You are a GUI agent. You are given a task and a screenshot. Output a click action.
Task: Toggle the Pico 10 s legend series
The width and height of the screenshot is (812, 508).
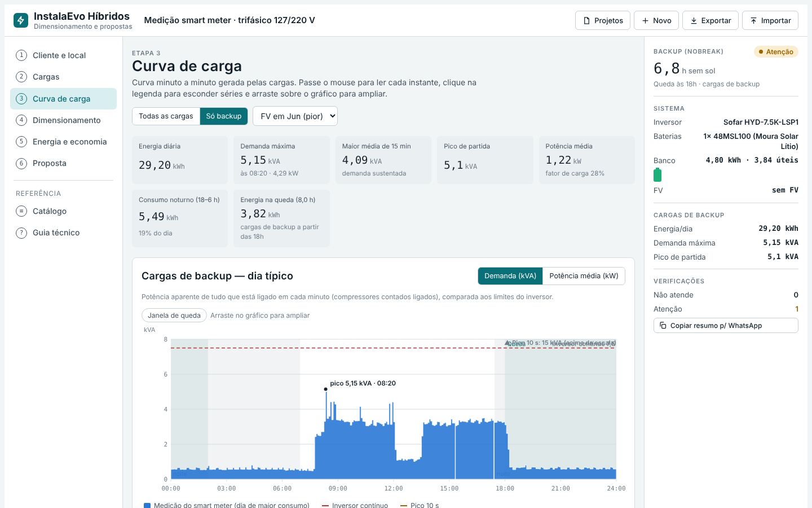click(x=420, y=505)
